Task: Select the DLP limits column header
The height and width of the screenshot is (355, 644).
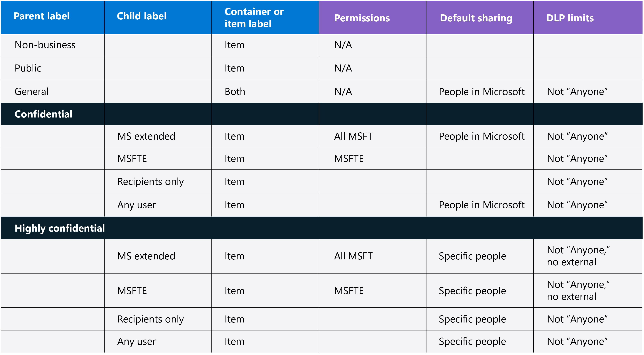Action: (570, 18)
